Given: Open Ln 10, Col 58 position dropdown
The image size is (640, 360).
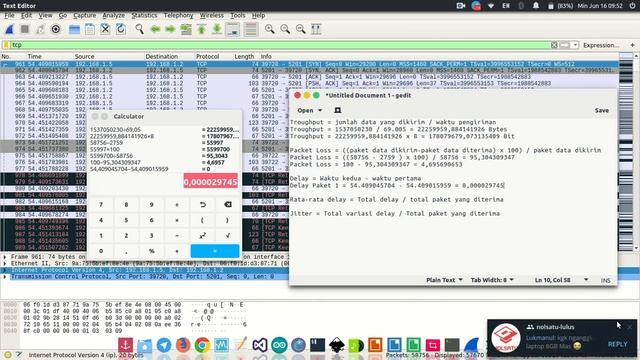Looking at the screenshot, I should pyautogui.click(x=561, y=280).
